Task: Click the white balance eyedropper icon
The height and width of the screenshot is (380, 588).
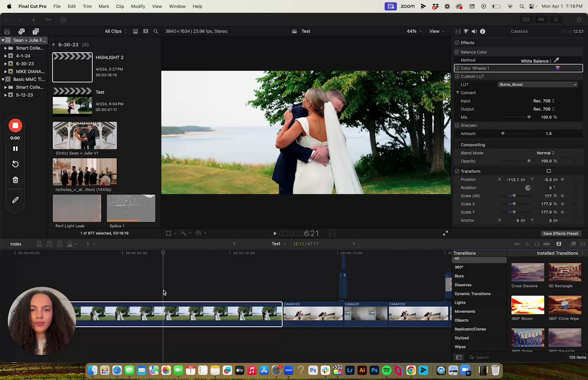Action: pyautogui.click(x=556, y=60)
